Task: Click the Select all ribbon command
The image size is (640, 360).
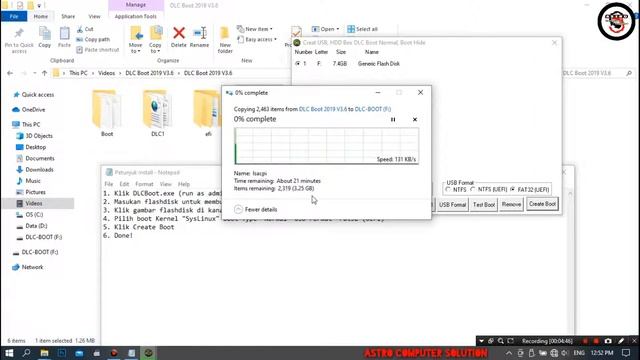Action: 362,29
